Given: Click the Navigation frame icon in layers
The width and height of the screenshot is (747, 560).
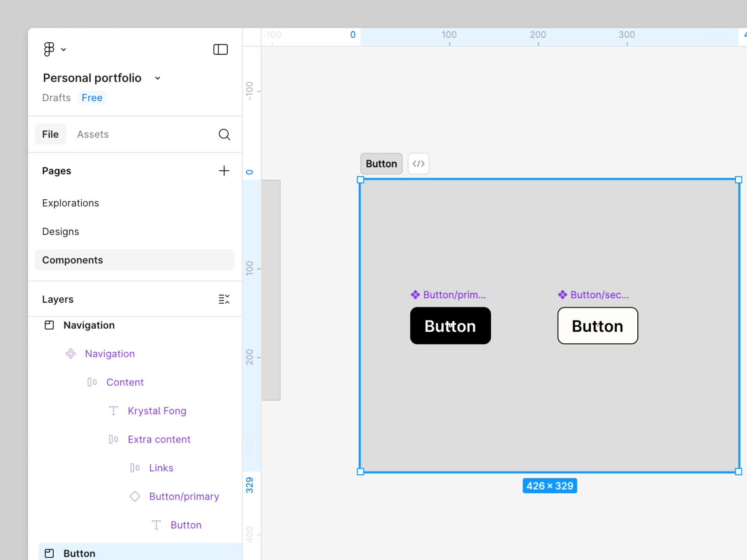Looking at the screenshot, I should coord(49,325).
